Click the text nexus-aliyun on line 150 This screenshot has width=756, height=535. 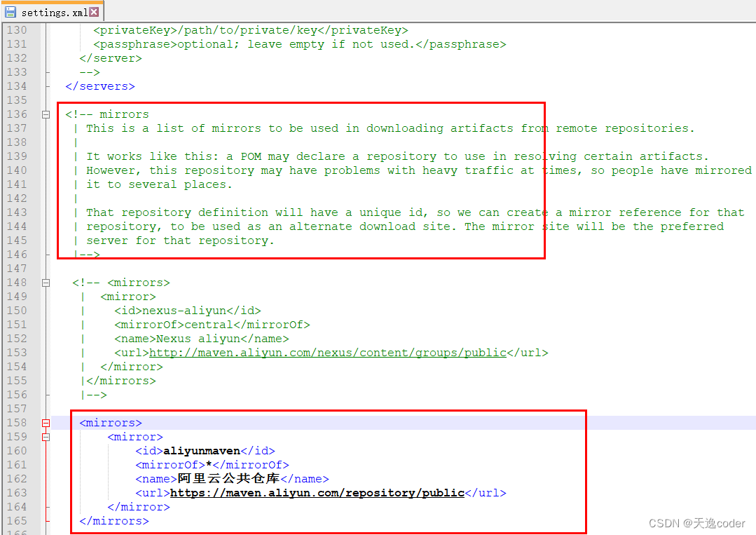pyautogui.click(x=184, y=311)
